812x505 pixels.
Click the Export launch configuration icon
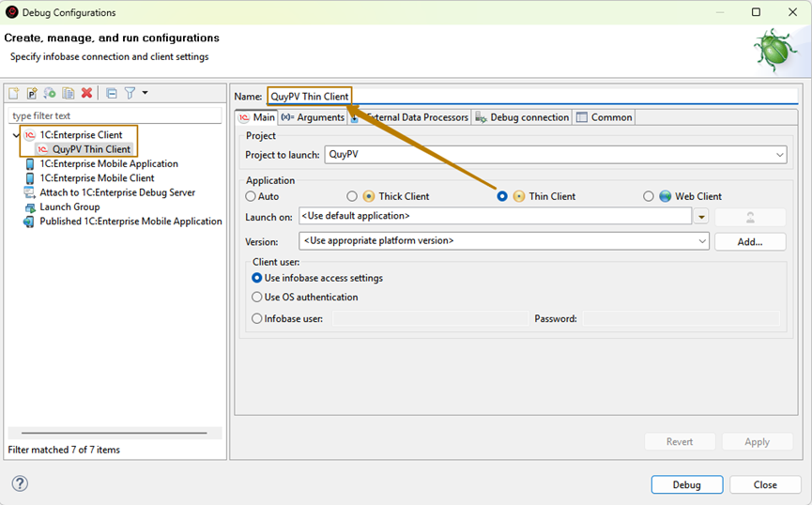pos(50,93)
